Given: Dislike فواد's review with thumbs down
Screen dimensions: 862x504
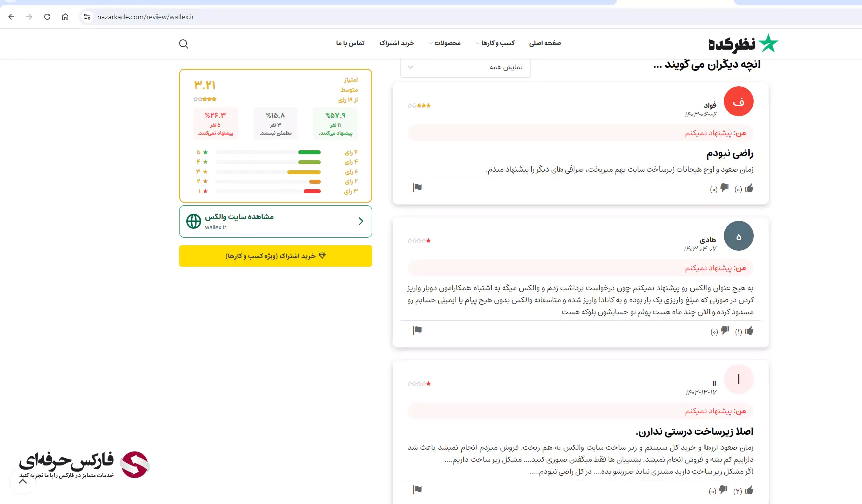Looking at the screenshot, I should pos(724,188).
